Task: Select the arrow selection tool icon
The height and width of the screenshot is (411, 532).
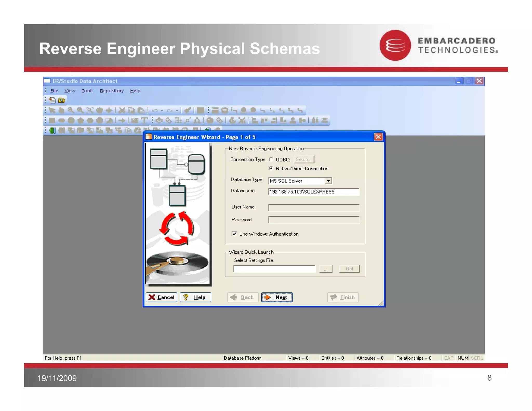Action: pyautogui.click(x=52, y=110)
